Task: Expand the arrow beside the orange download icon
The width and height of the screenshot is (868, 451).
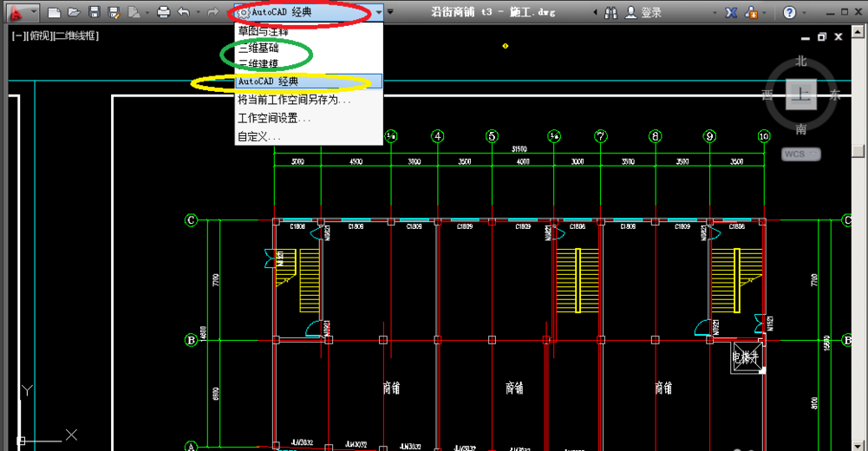Action: (765, 12)
